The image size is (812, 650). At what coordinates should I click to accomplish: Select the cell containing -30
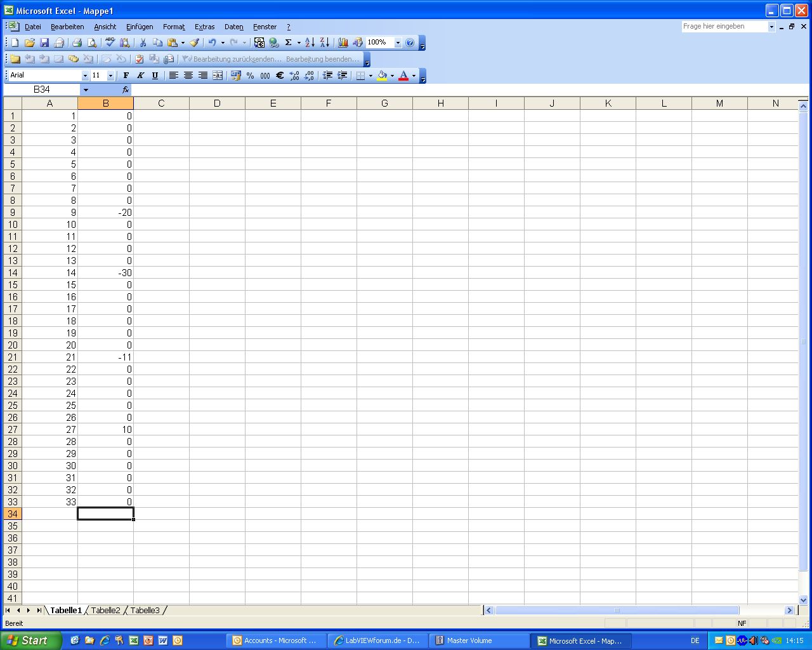105,273
